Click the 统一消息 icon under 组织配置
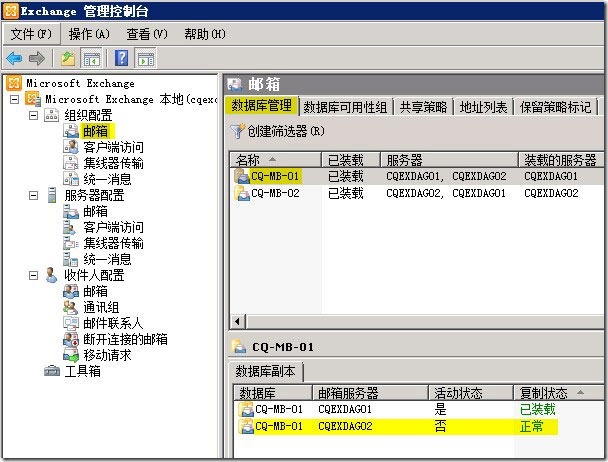Image resolution: width=608 pixels, height=462 pixels. (x=71, y=179)
